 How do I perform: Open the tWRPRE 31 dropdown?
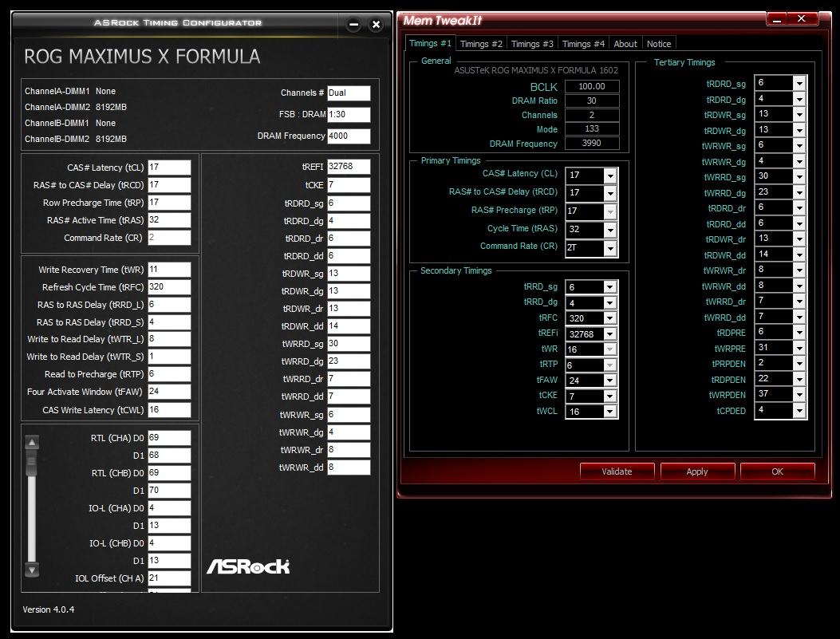click(x=799, y=348)
